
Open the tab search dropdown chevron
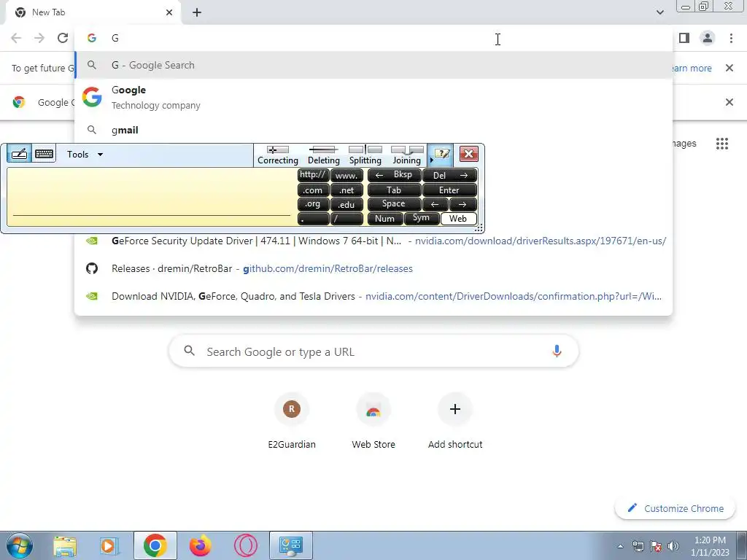pyautogui.click(x=659, y=12)
